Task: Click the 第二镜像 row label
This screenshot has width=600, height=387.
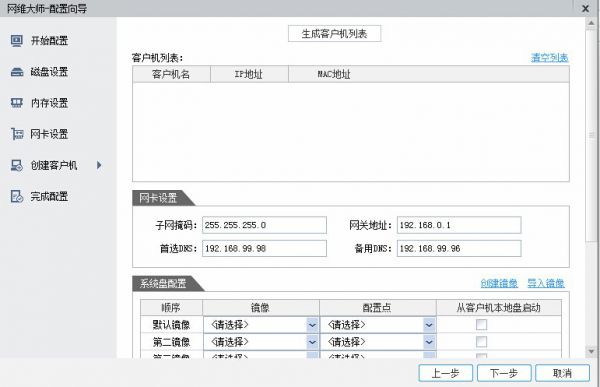Action: point(171,342)
